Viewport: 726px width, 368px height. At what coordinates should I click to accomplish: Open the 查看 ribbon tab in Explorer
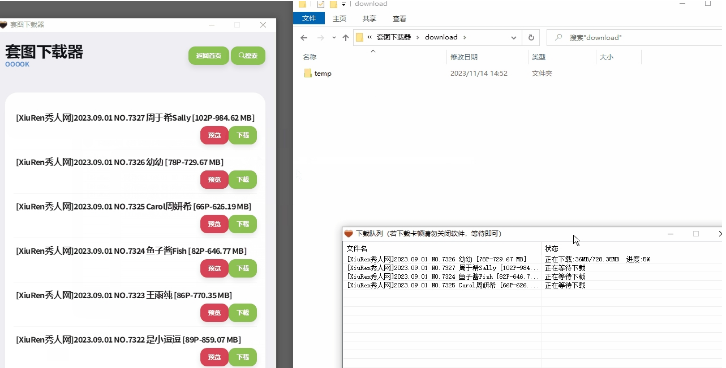[399, 19]
